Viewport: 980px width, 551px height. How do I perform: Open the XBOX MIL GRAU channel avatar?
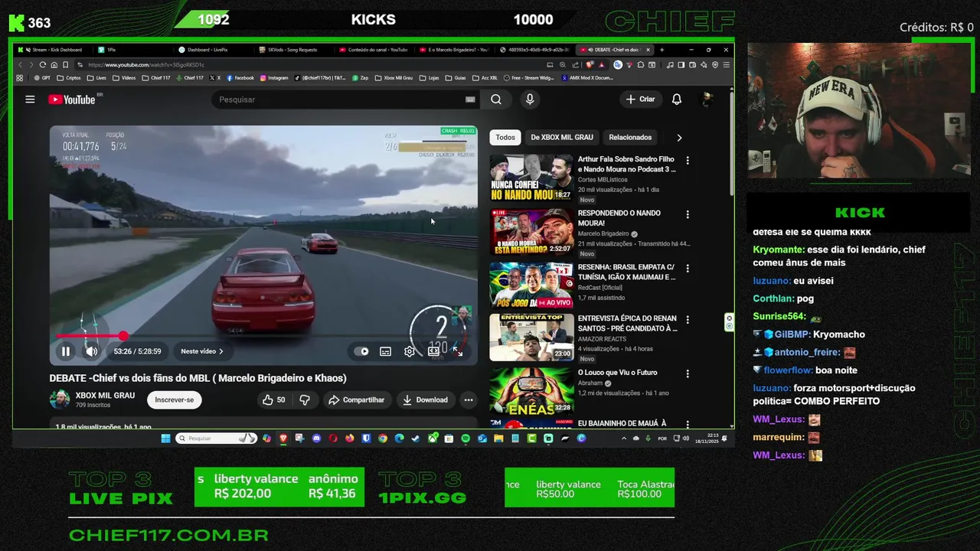coord(60,399)
